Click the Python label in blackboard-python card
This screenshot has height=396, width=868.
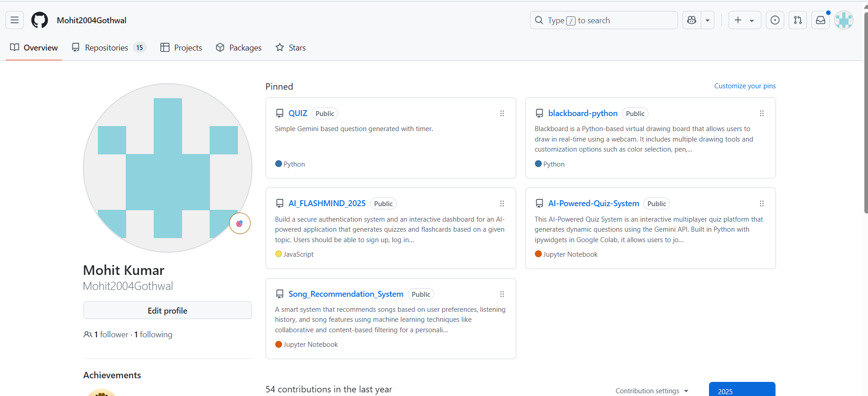coord(554,164)
